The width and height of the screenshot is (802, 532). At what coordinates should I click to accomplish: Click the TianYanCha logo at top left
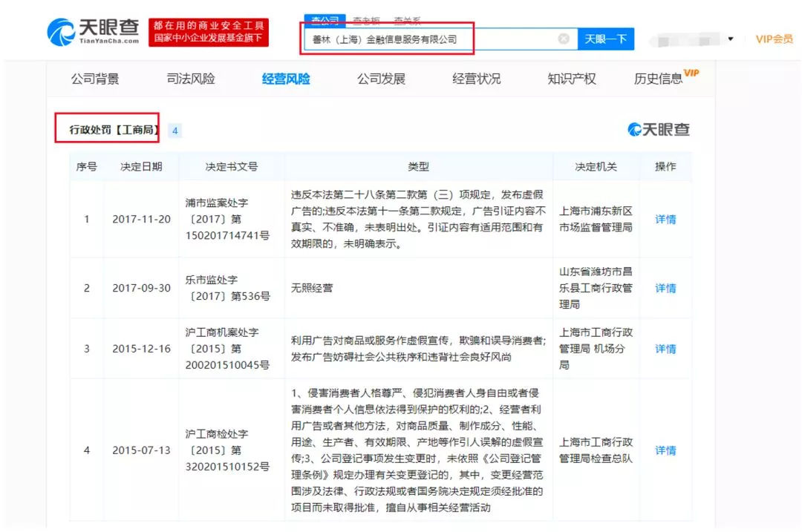(93, 32)
